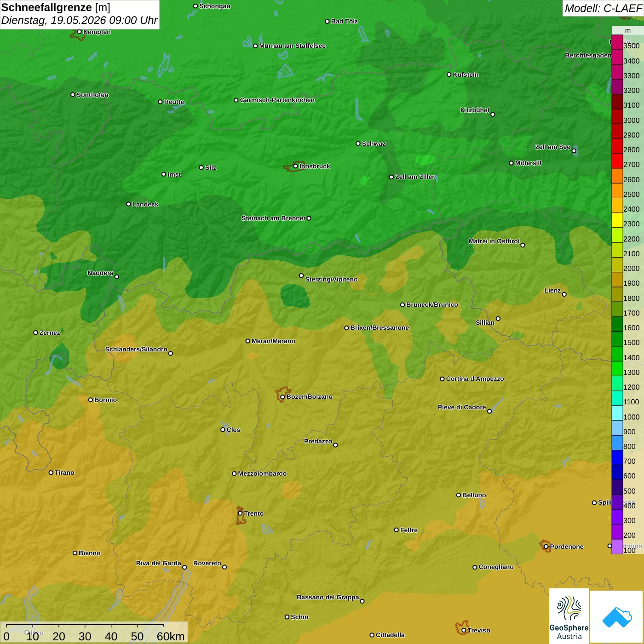Viewport: 644px width, 644px height.
Task: Click the GeoSphere Austria logo
Action: click(569, 615)
